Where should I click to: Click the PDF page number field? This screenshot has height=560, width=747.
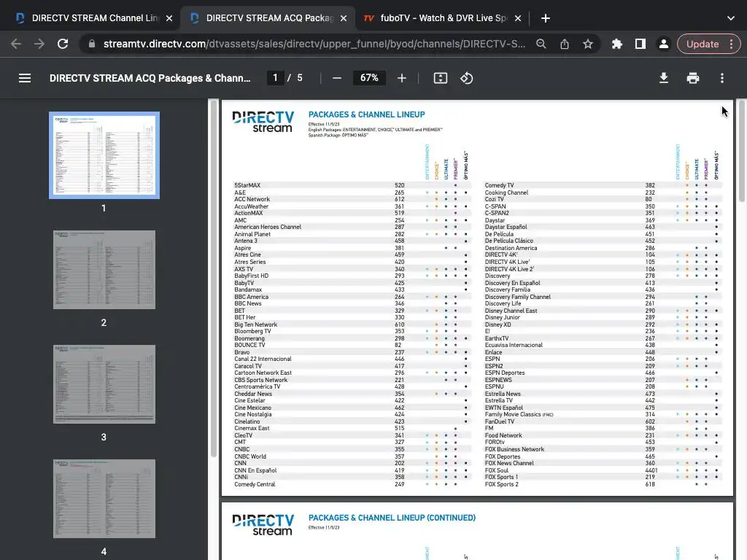(275, 77)
